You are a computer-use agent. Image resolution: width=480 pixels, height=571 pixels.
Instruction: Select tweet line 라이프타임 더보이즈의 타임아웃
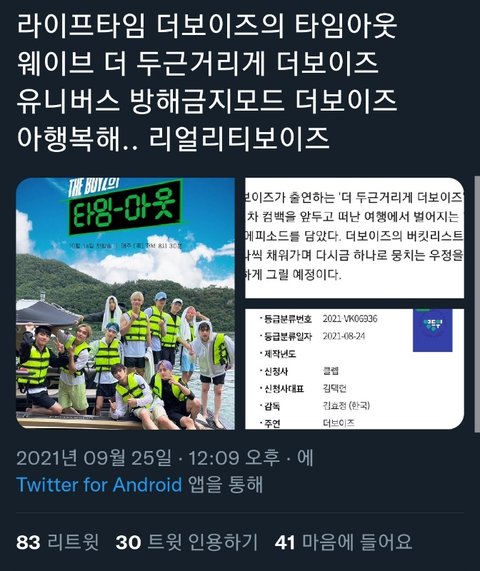pos(207,26)
